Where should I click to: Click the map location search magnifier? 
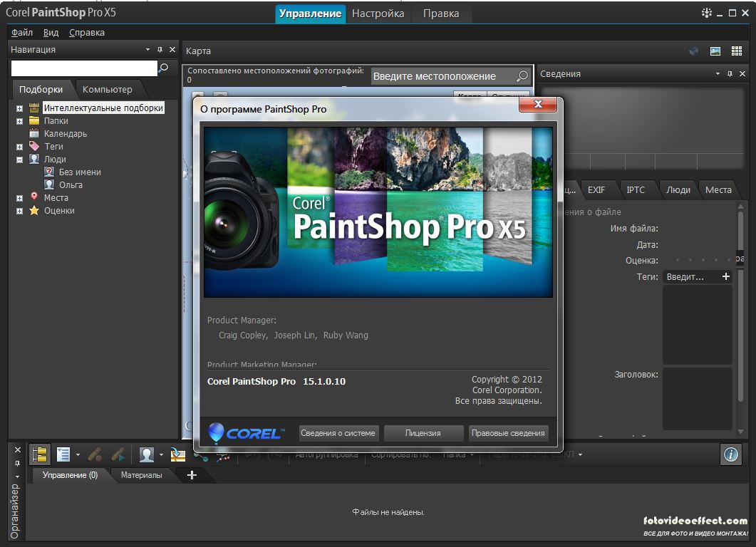point(522,75)
